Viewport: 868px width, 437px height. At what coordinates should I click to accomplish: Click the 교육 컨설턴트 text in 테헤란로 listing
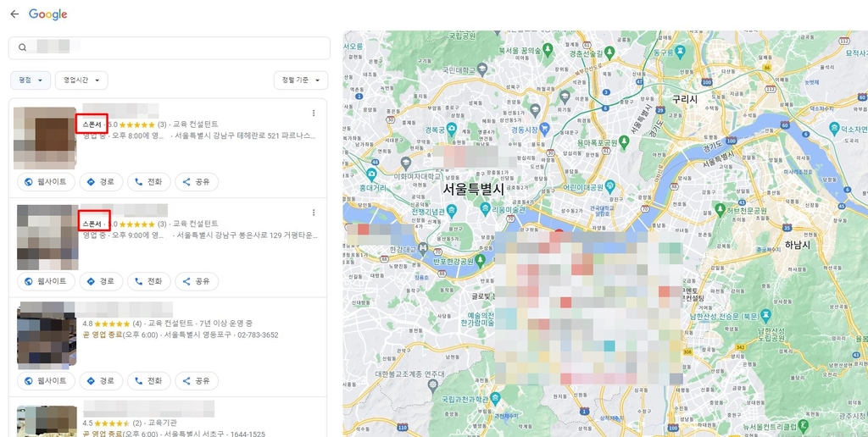coord(196,124)
